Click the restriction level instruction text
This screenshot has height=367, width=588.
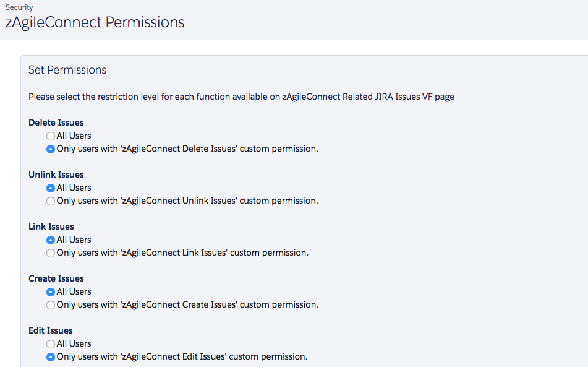coord(241,97)
